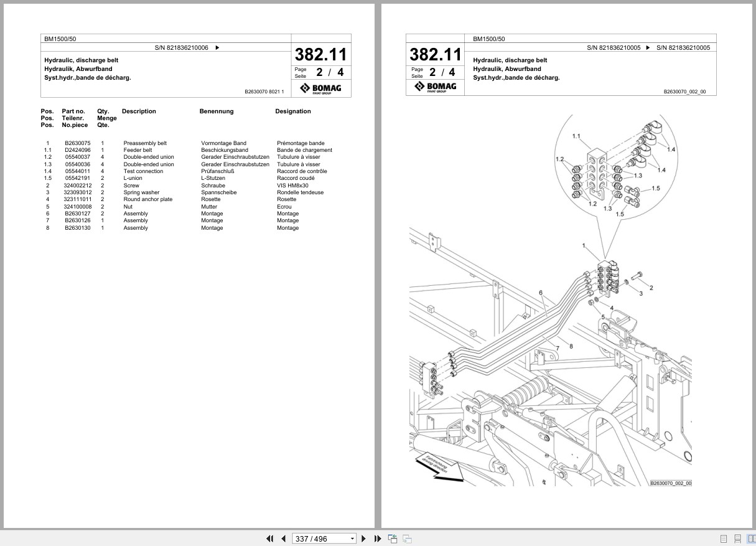This screenshot has height=546, width=756.
Task: Click the 'Designation' column header
Action: coord(293,111)
